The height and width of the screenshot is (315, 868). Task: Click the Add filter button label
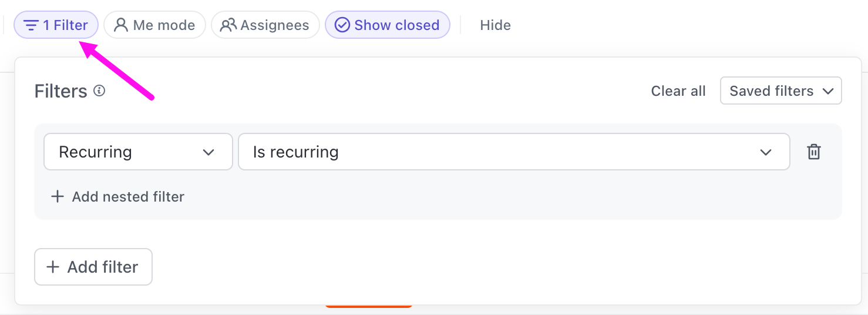click(x=103, y=267)
